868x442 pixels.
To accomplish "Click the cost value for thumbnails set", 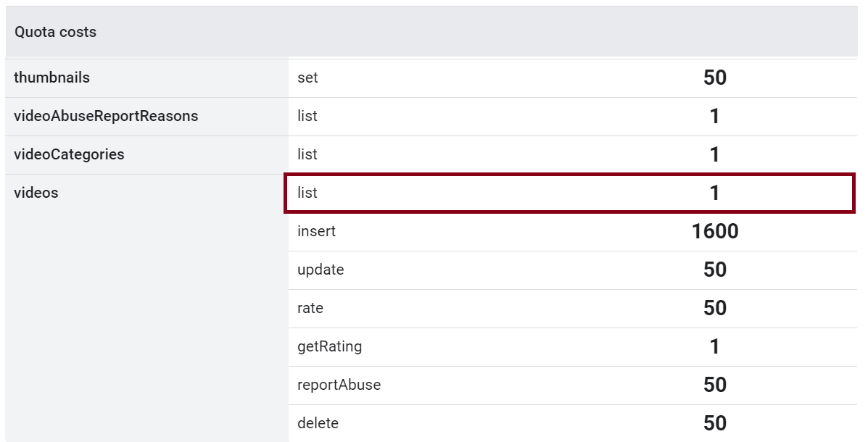I will point(714,78).
